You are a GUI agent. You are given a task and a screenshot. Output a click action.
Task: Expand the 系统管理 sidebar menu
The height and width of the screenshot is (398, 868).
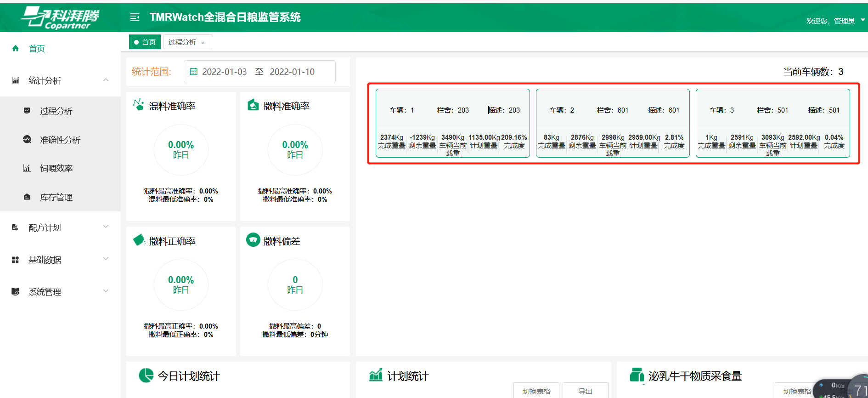coord(106,291)
